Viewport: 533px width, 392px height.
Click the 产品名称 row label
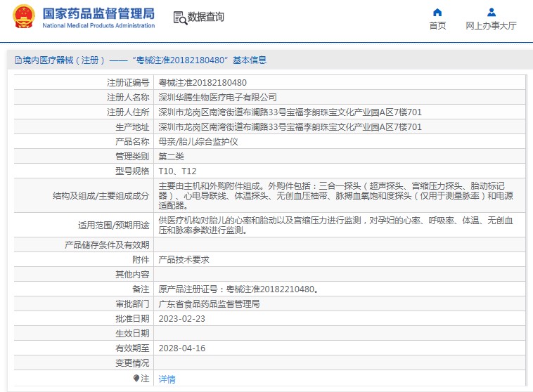(x=132, y=142)
